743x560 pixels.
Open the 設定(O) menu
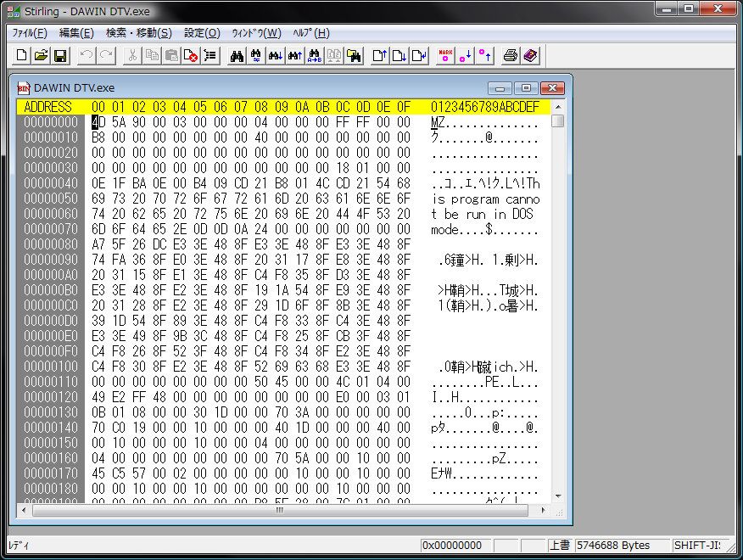202,33
